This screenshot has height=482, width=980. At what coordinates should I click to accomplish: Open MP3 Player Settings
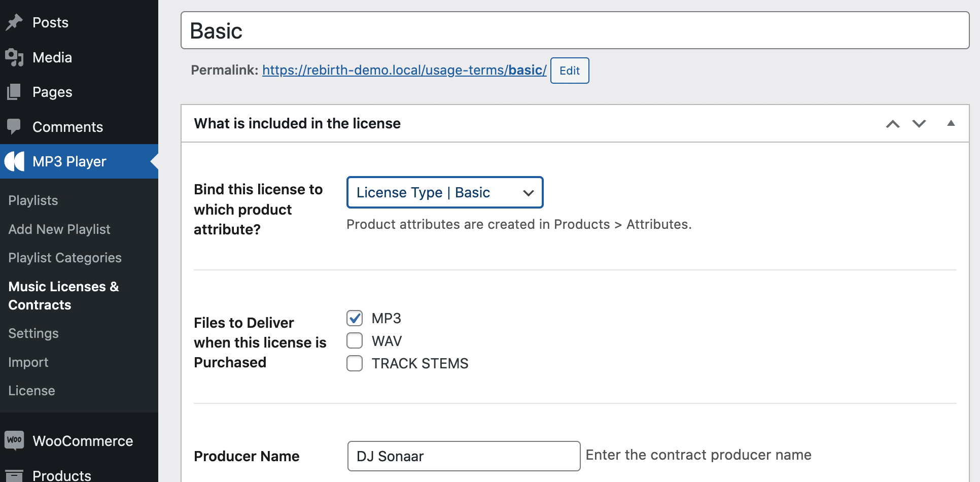coord(33,333)
